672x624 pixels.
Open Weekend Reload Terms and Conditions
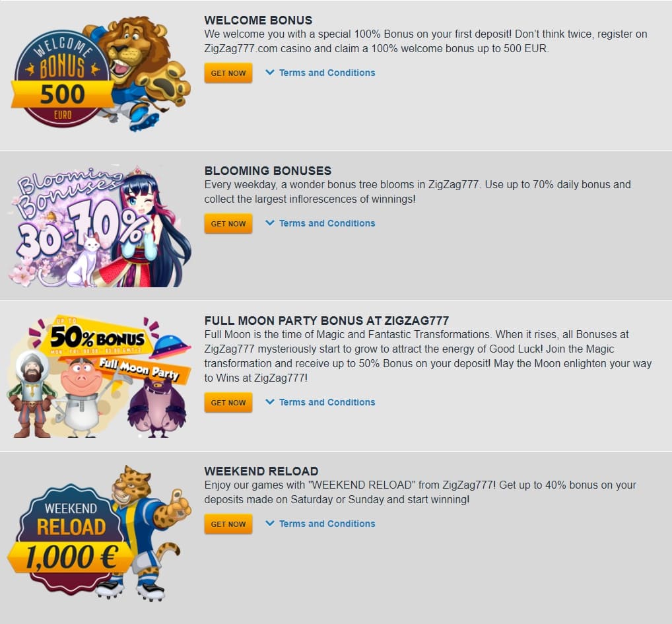tap(327, 524)
